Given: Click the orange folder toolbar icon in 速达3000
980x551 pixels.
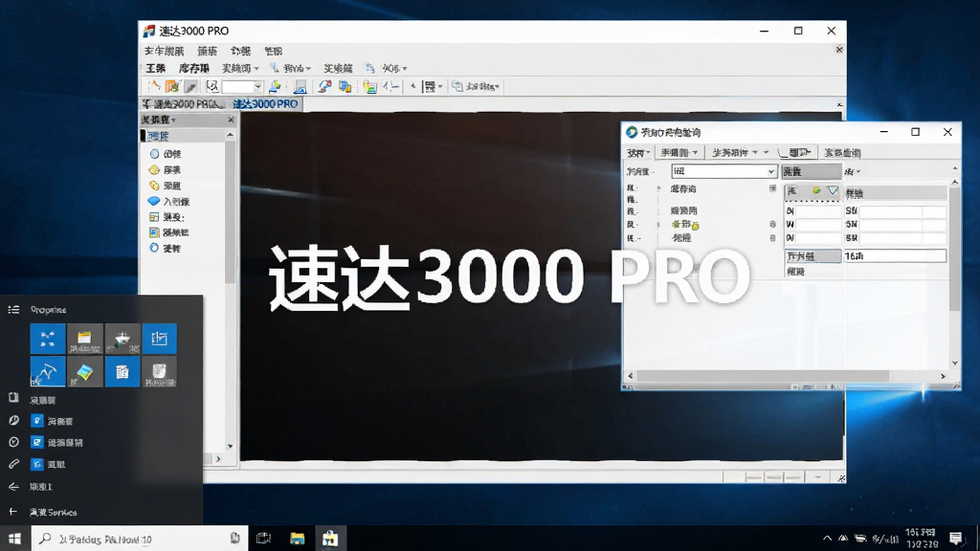Looking at the screenshot, I should pyautogui.click(x=172, y=86).
